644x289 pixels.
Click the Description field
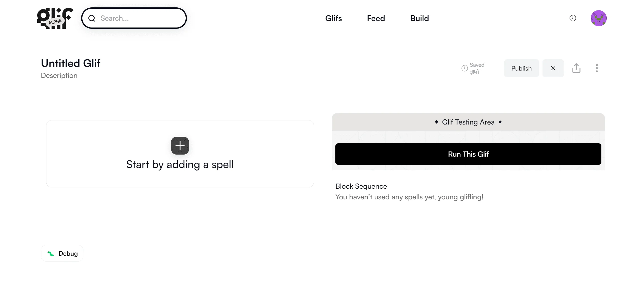59,76
